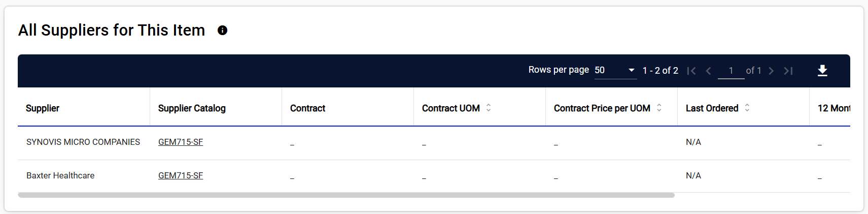This screenshot has width=868, height=214.
Task: Click the 12 Month column header
Action: [x=834, y=108]
